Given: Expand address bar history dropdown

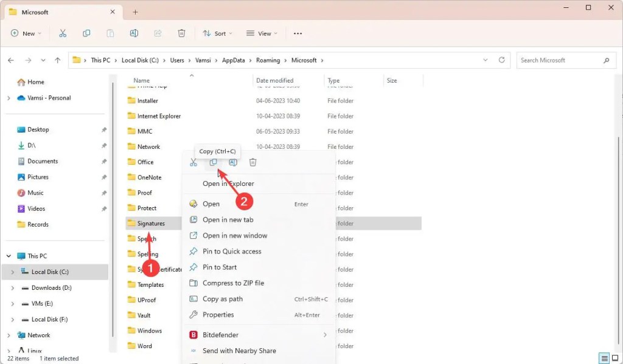Looking at the screenshot, I should pyautogui.click(x=485, y=60).
